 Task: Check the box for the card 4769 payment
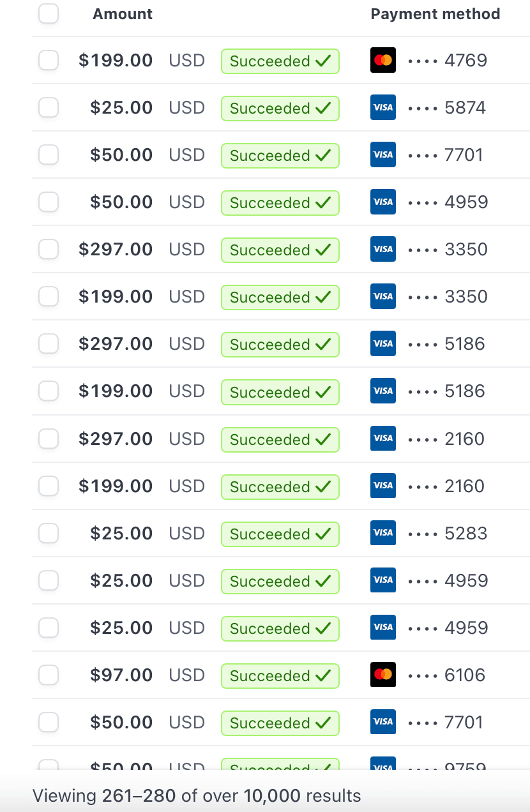(49, 61)
